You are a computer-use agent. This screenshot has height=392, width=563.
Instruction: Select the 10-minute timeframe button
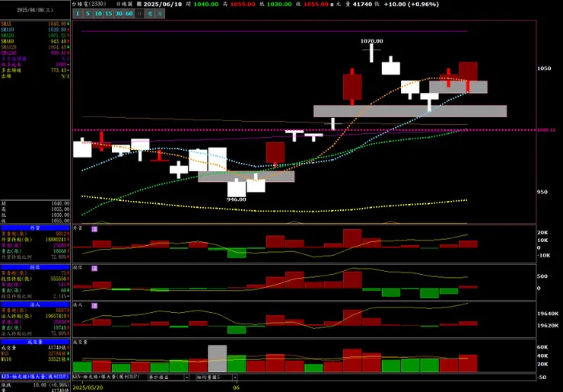point(98,14)
